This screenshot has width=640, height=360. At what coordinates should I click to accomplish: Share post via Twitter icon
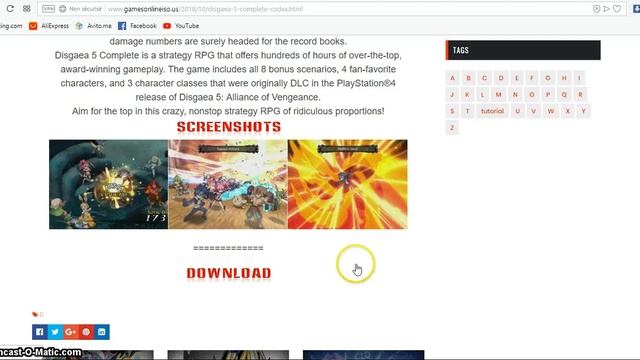pyautogui.click(x=55, y=332)
